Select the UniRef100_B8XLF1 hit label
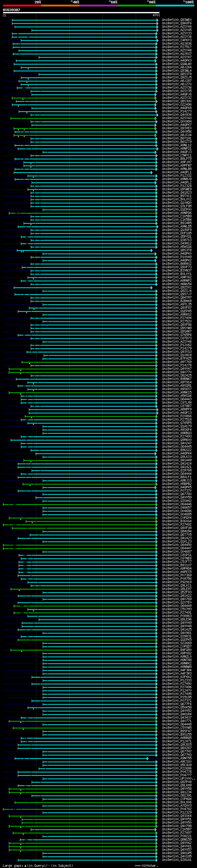The width and height of the screenshot is (197, 868). click(x=177, y=477)
